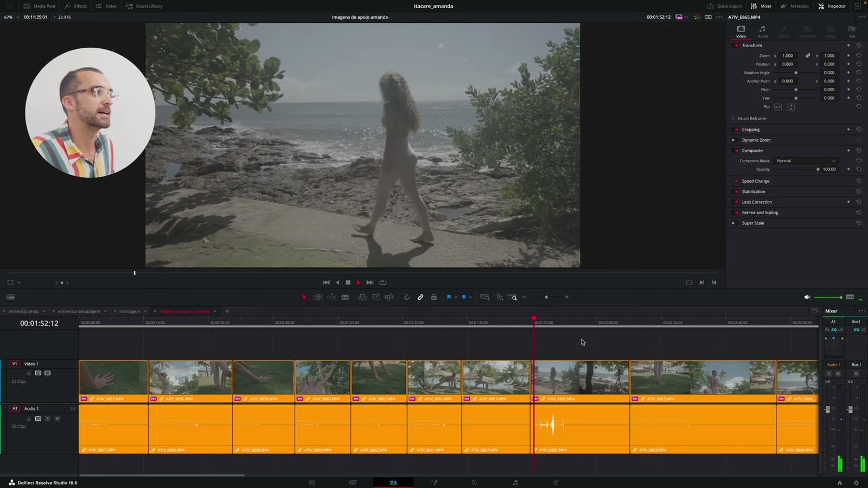Activate the Blade Edit Mode tool
Viewport: 868px width, 488px height.
coord(345,297)
